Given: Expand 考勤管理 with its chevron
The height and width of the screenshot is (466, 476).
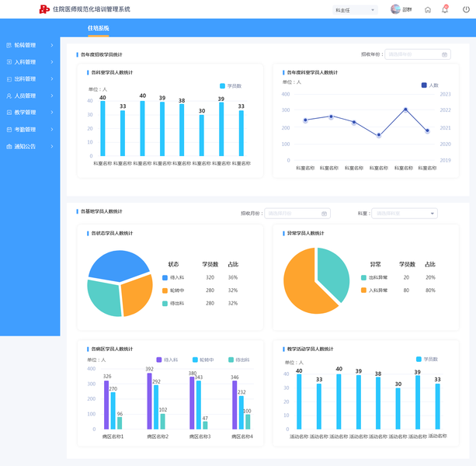Looking at the screenshot, I should click(52, 130).
